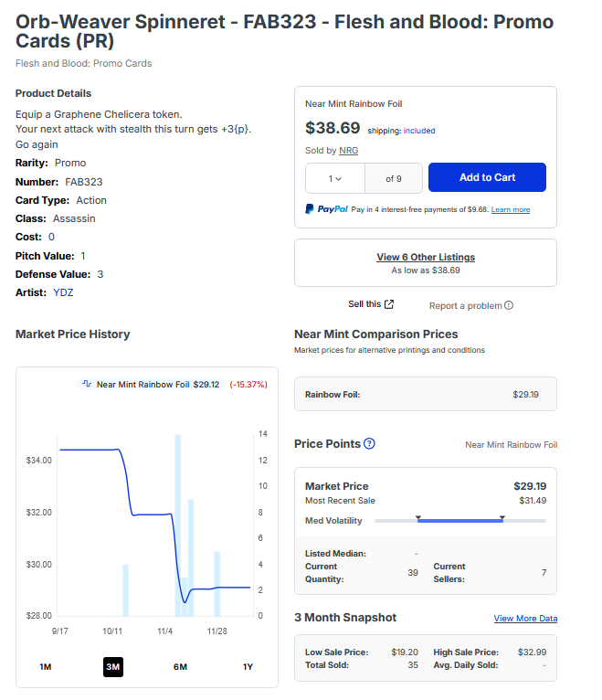Click 'Flesh and Blood: Promo Cards' subtitle
This screenshot has width=602, height=700.
point(83,63)
